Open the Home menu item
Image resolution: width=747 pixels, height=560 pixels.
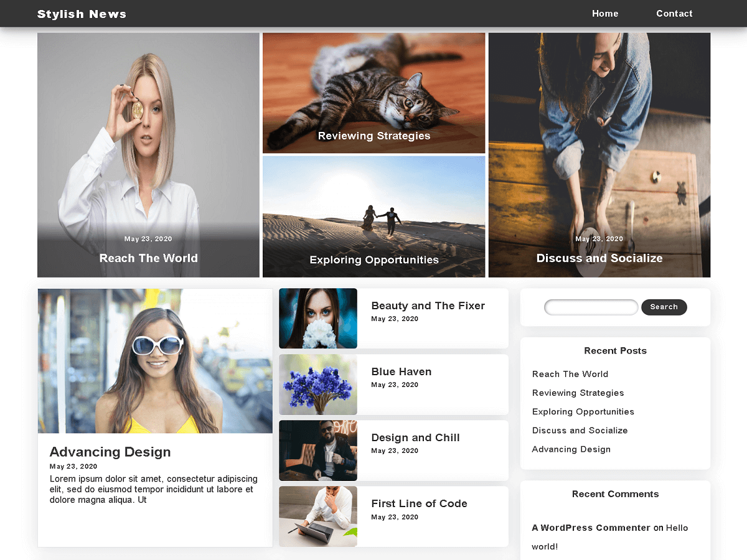604,13
